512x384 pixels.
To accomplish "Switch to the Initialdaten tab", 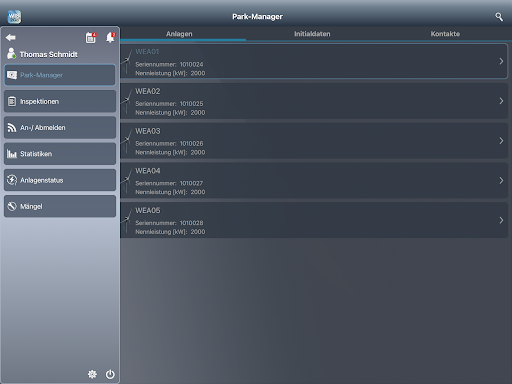I will (312, 34).
